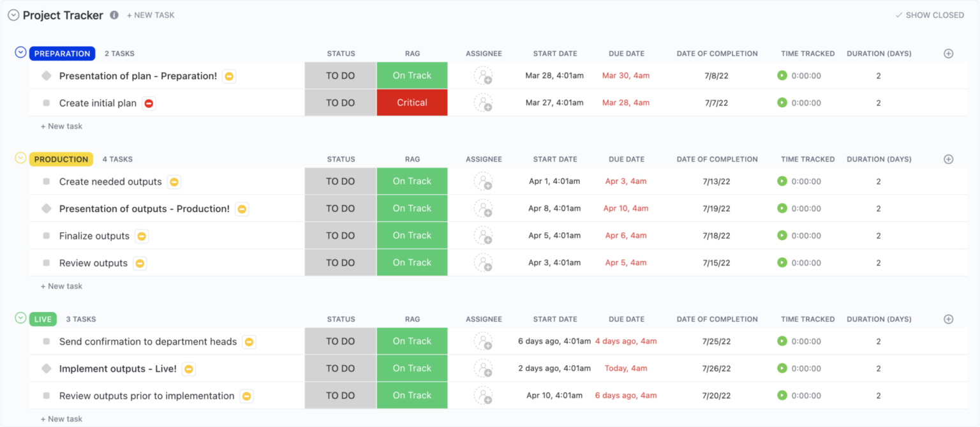Add a column to the LIVE group
980x427 pixels.
948,319
